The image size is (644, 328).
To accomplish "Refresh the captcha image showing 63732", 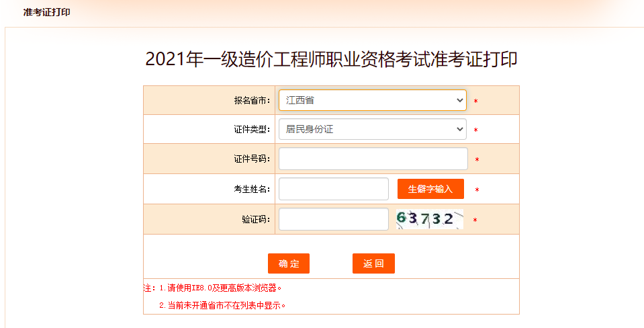I will pos(429,219).
